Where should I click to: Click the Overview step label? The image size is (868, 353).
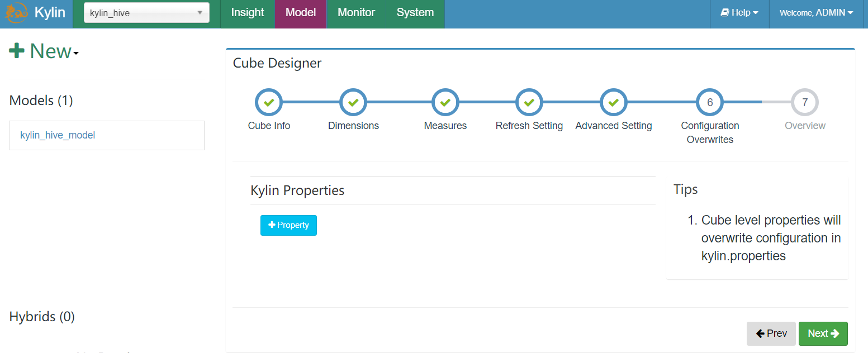tap(805, 126)
